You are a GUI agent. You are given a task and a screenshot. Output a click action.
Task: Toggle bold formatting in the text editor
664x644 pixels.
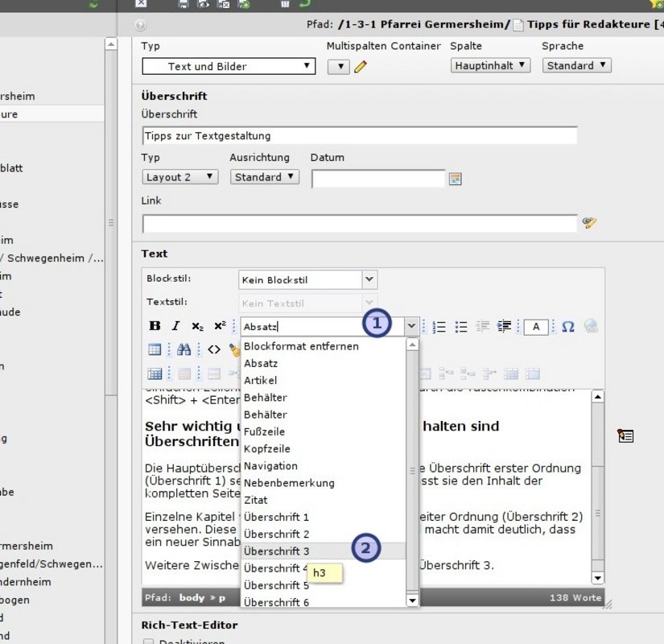point(155,326)
